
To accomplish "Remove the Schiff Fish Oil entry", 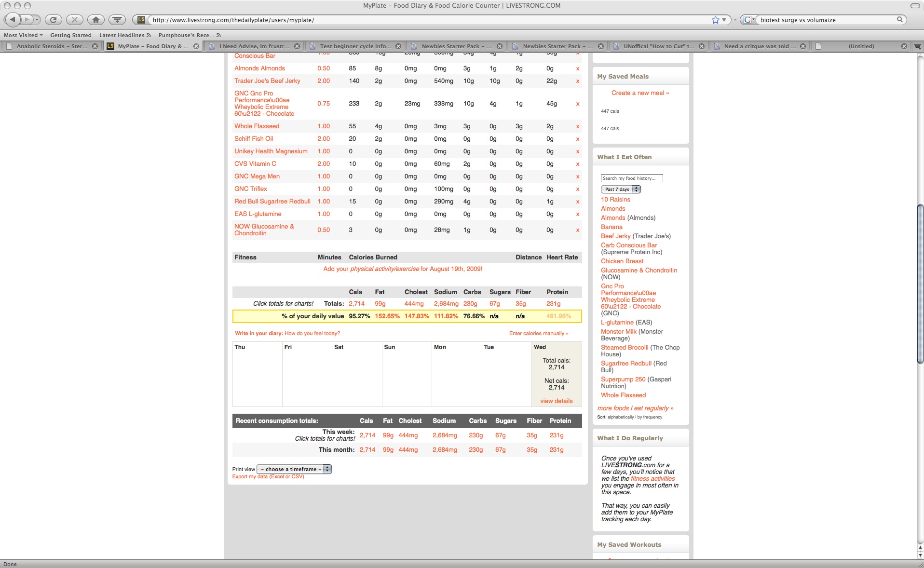I will [577, 139].
